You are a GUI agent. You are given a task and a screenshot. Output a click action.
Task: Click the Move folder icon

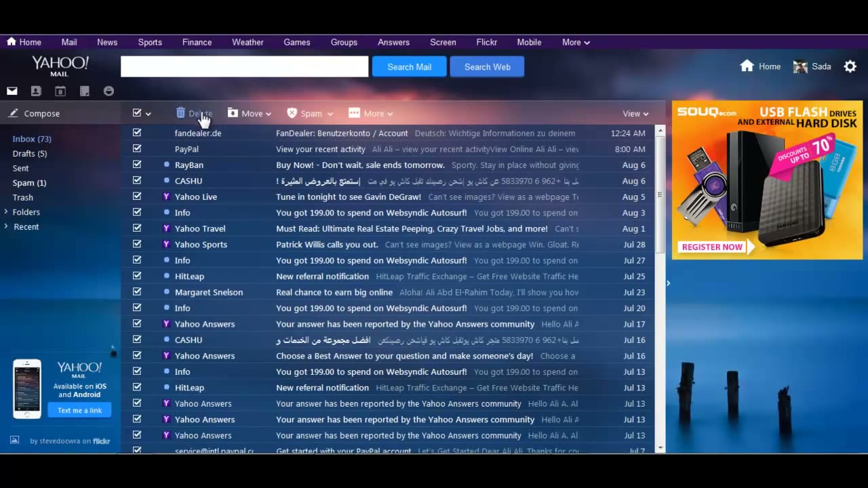coord(233,113)
